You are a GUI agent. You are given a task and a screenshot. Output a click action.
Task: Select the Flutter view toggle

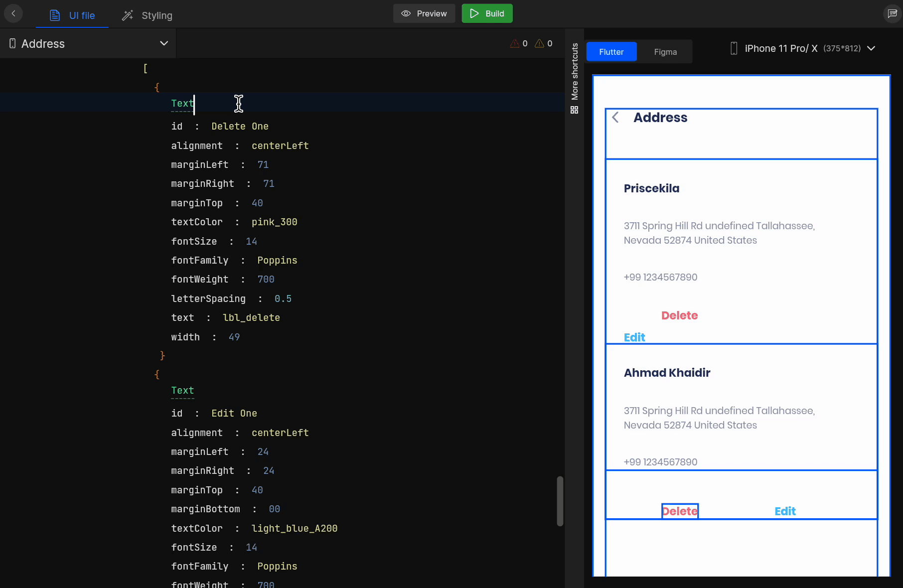pyautogui.click(x=611, y=52)
